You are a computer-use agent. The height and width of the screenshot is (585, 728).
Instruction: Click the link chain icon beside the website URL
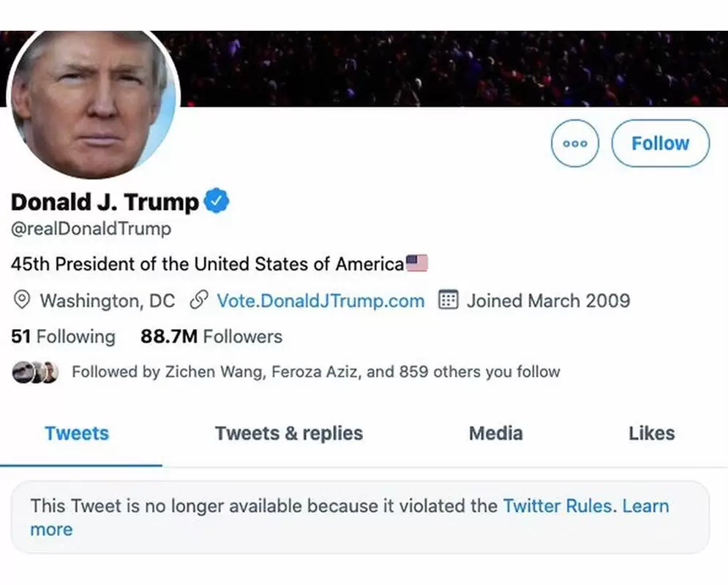(198, 300)
